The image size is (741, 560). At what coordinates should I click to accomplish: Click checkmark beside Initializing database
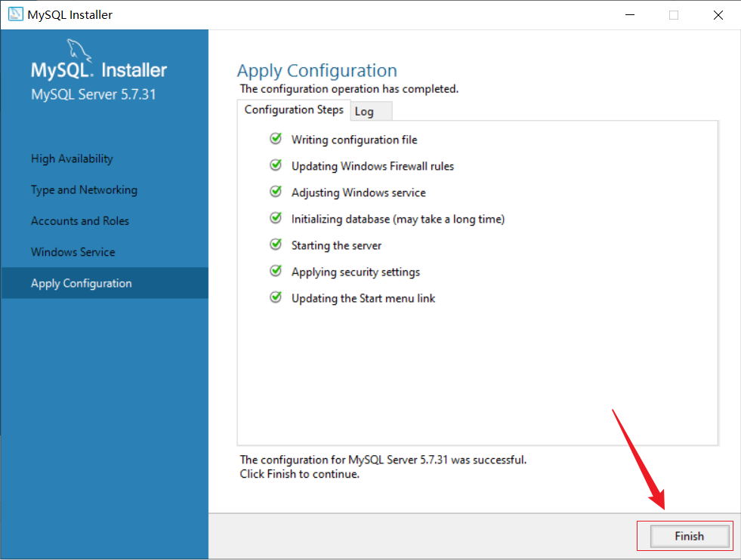pyautogui.click(x=276, y=218)
